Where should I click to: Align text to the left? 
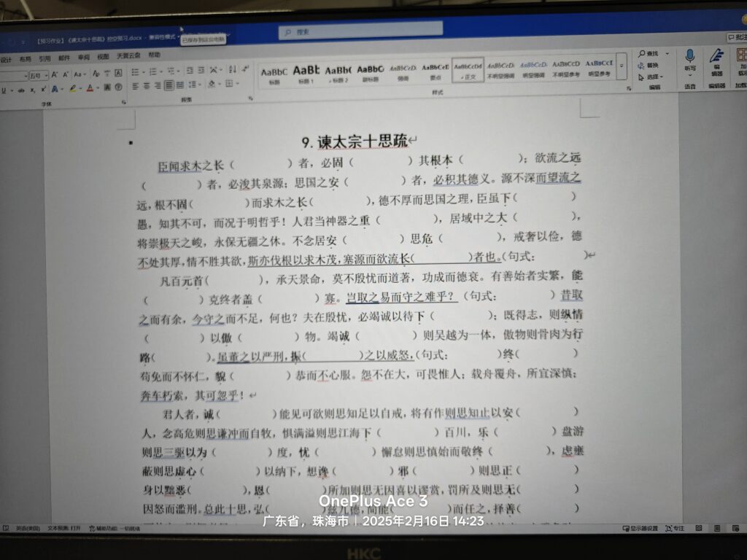point(135,86)
